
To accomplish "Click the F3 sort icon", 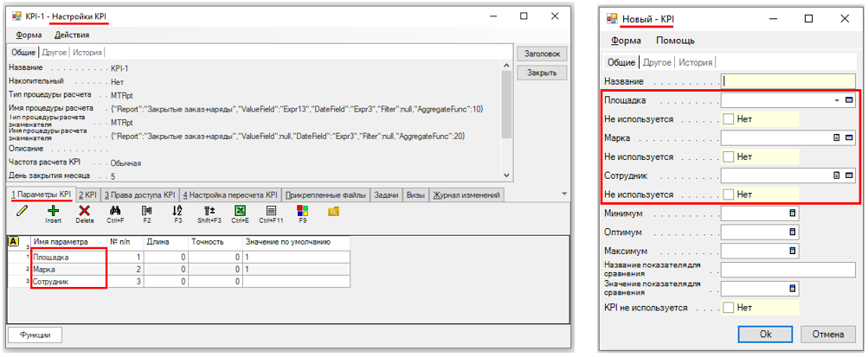I will click(x=177, y=211).
